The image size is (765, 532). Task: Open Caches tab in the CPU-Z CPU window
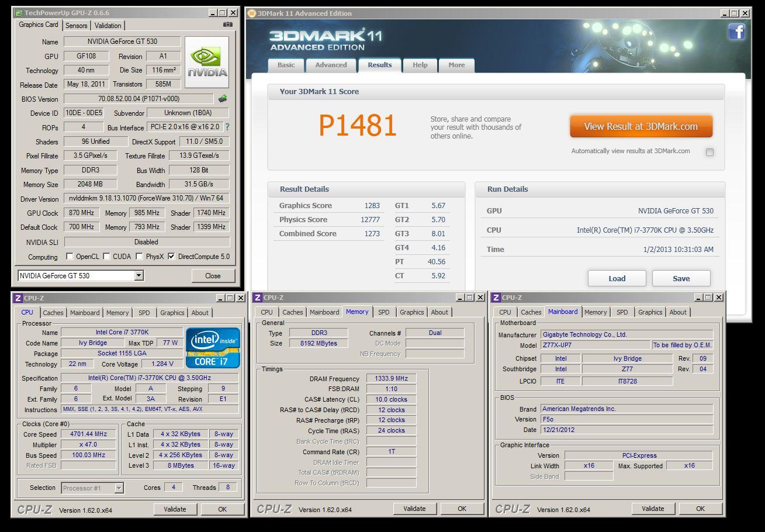pos(53,313)
